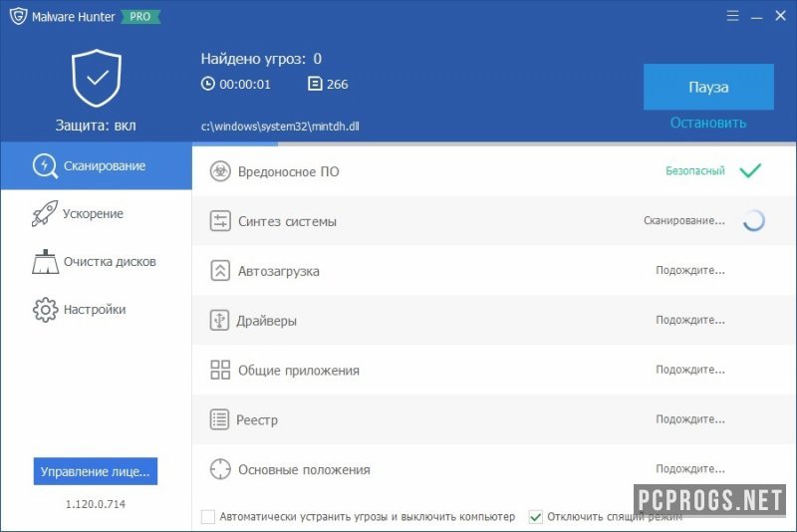
Task: Uncheck the Отключить спящий режим checkbox
Action: pos(536,517)
